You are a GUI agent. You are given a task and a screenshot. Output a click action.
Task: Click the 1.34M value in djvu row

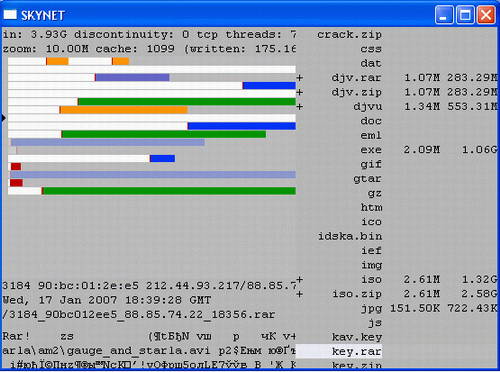point(422,107)
